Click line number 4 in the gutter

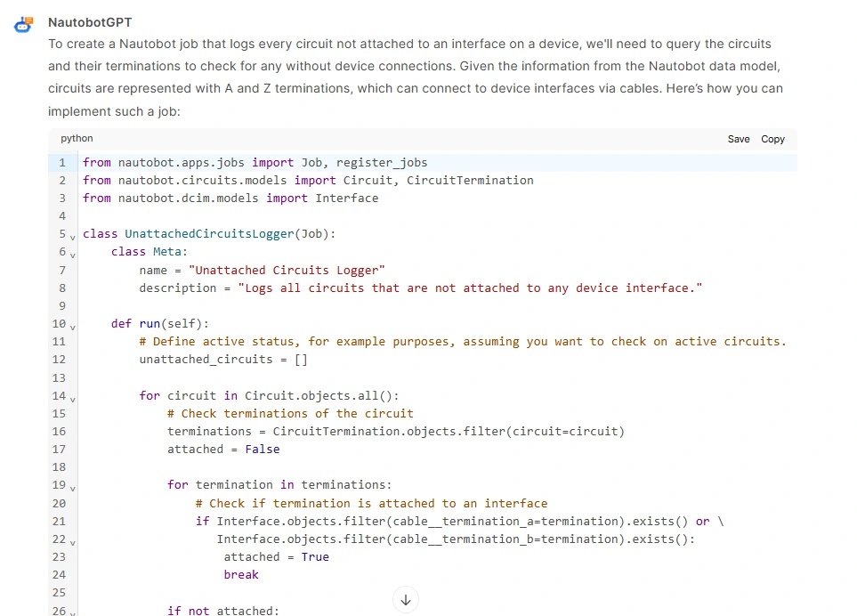pyautogui.click(x=62, y=216)
